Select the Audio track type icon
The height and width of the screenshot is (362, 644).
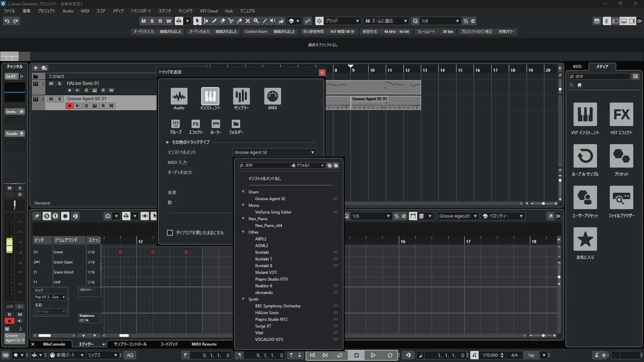coord(179,97)
